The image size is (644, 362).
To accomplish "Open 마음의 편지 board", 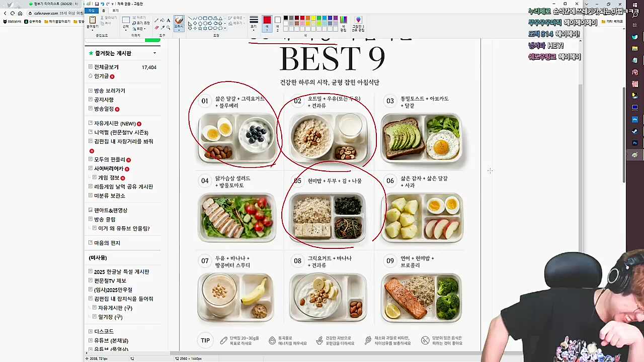I will coord(107,243).
